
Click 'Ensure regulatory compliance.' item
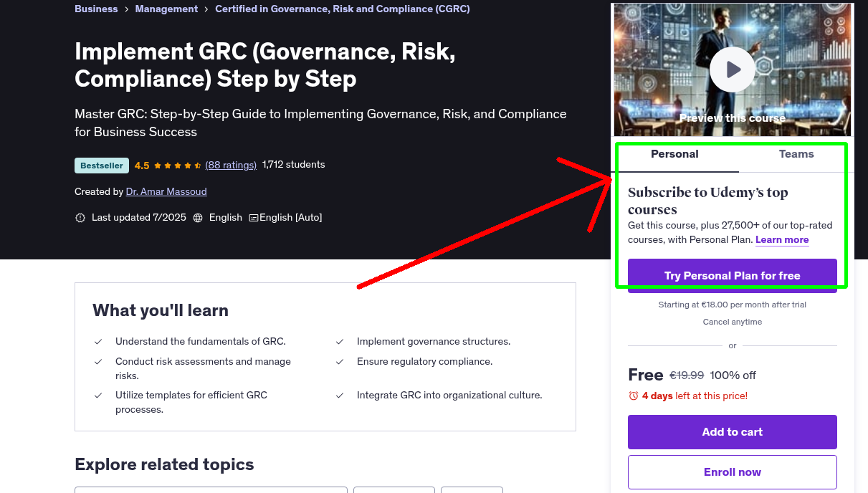pyautogui.click(x=424, y=362)
